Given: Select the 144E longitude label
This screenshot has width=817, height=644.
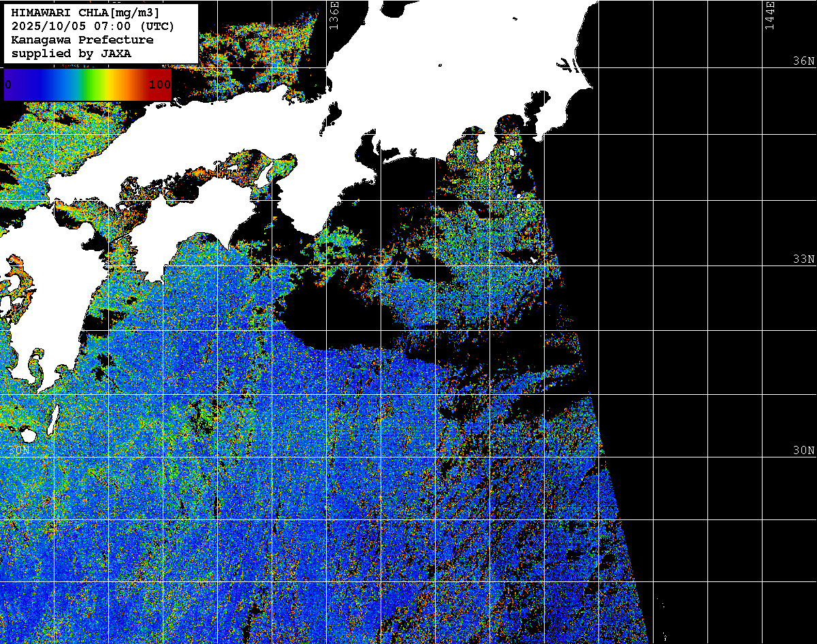Looking at the screenshot, I should 770,15.
